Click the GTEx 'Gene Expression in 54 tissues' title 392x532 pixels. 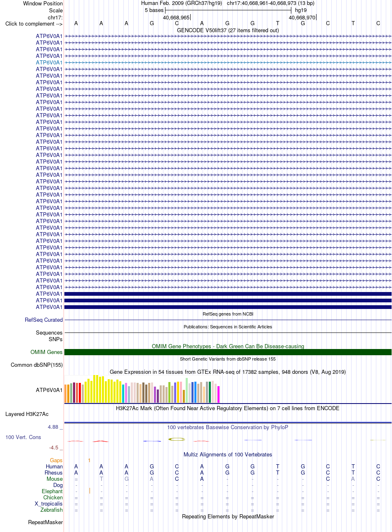pos(228,372)
